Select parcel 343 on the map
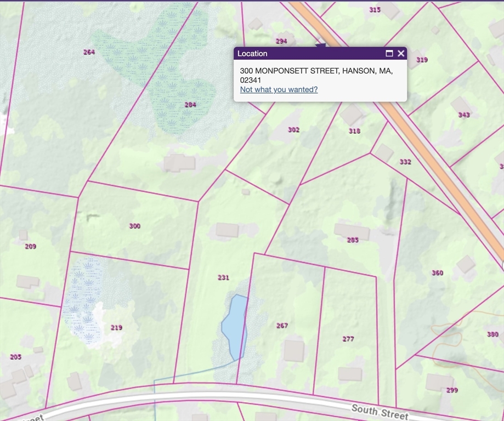Image resolution: width=504 pixels, height=421 pixels. (x=464, y=115)
